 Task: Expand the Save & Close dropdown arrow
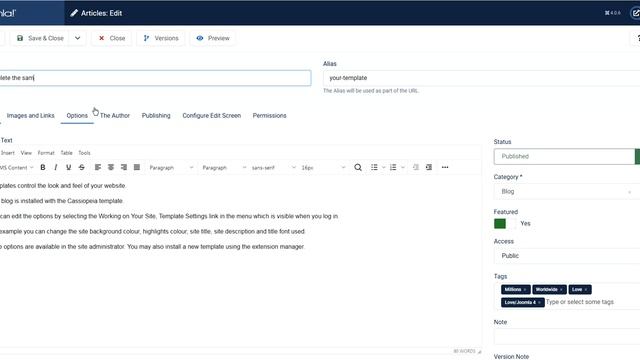click(78, 38)
